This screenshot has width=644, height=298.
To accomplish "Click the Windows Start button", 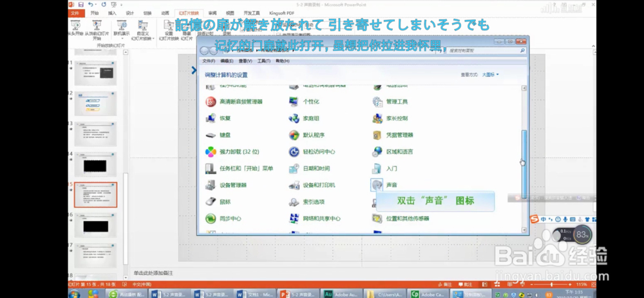I will [74, 294].
